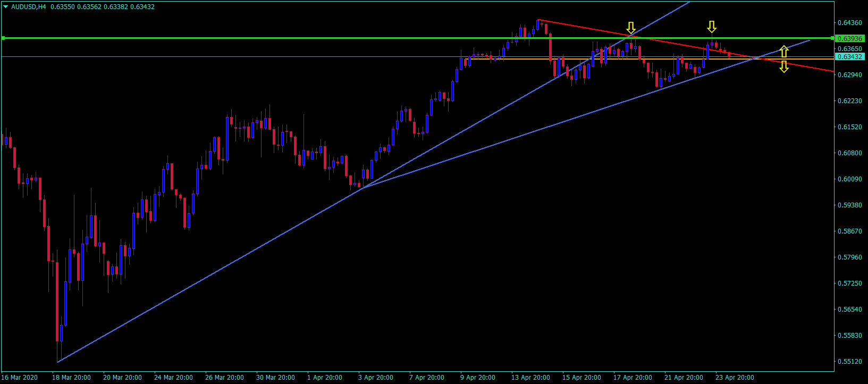The image size is (868, 384).
Task: Click the 0.60090 price axis label
Action: [x=849, y=179]
